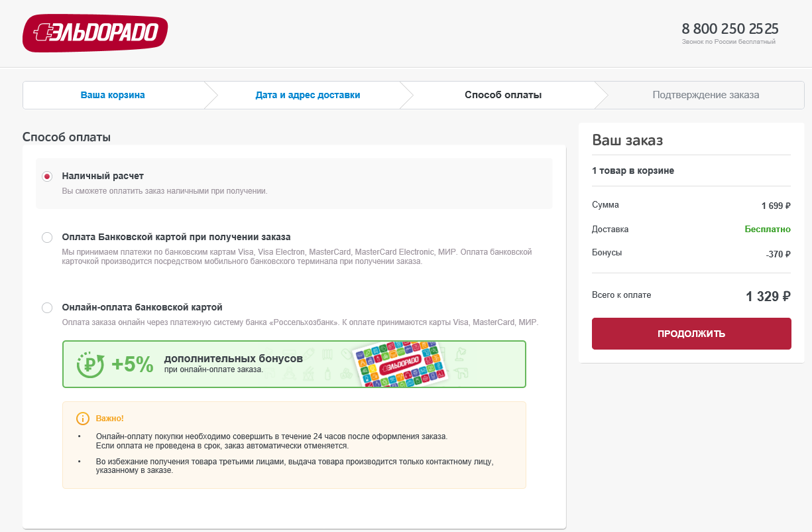This screenshot has height=532, width=812.
Task: Click the Эльдорадо logo
Action: [x=95, y=33]
